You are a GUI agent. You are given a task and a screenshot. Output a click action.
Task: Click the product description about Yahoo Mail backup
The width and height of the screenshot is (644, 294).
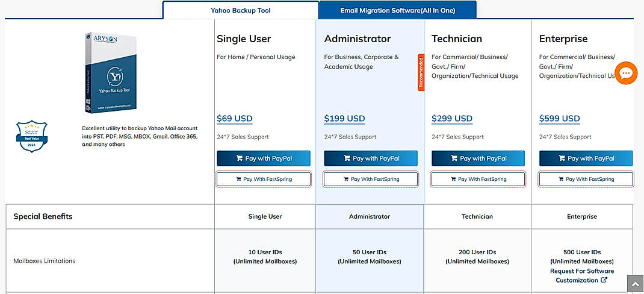click(x=140, y=136)
